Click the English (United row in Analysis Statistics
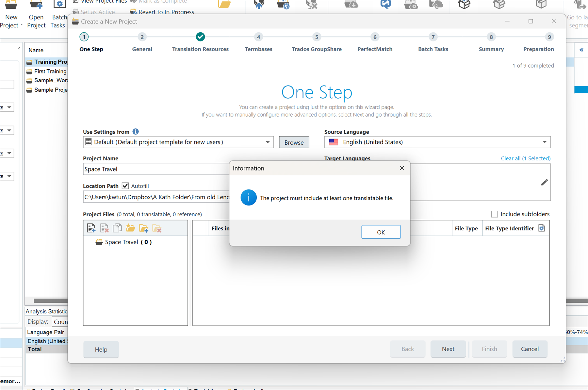Viewport: 588px width, 390px height. click(47, 341)
